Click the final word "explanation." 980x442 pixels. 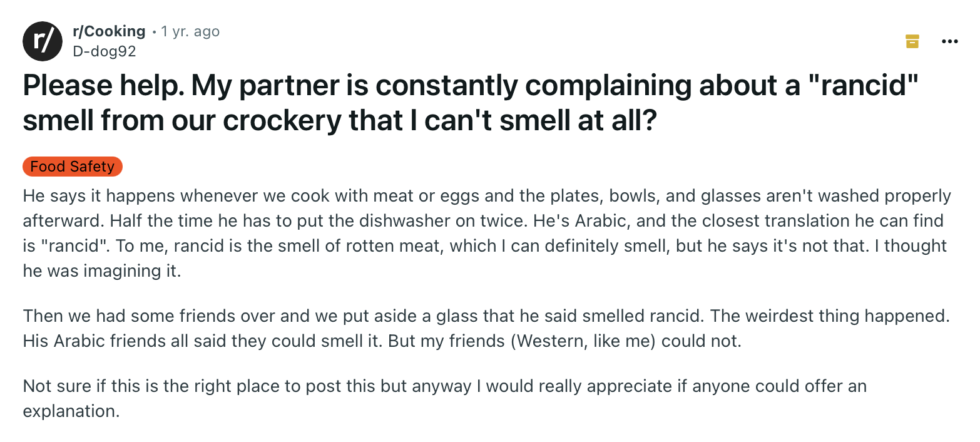click(x=71, y=411)
